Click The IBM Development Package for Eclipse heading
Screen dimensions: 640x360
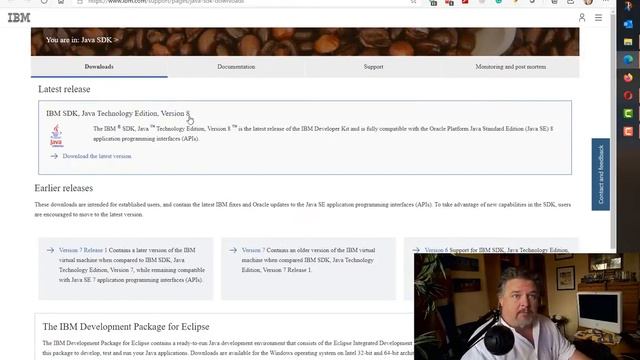tap(126, 327)
